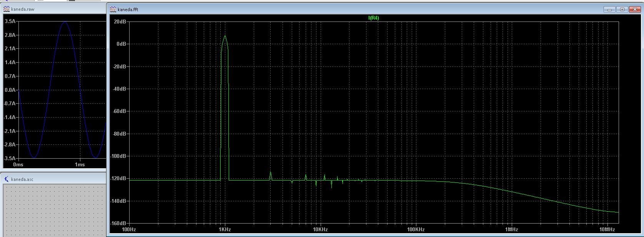Click the -2.8A label in kaneda.raw
Image resolution: width=644 pixels, height=237 pixels.
(x=9, y=145)
